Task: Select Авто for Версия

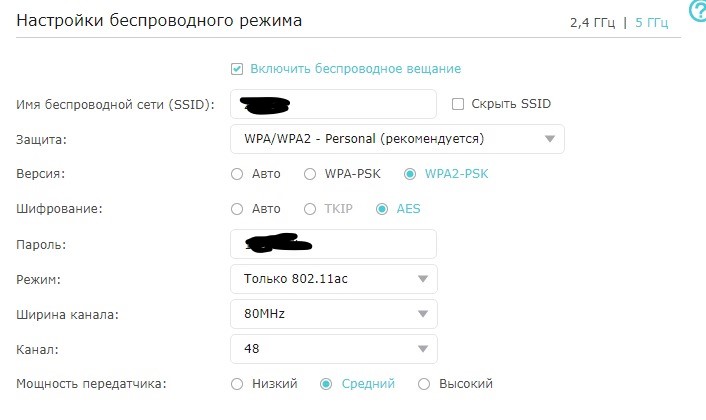Action: point(237,174)
